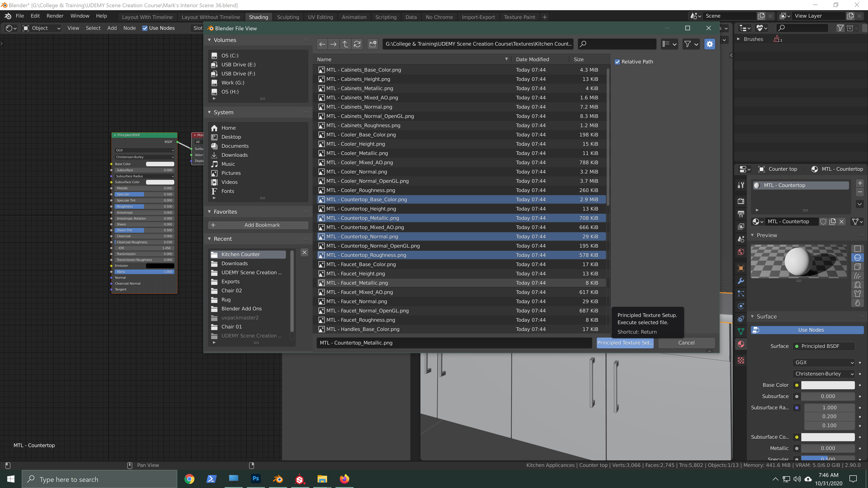Image resolution: width=868 pixels, height=488 pixels.
Task: Open the Render menu
Action: click(54, 16)
